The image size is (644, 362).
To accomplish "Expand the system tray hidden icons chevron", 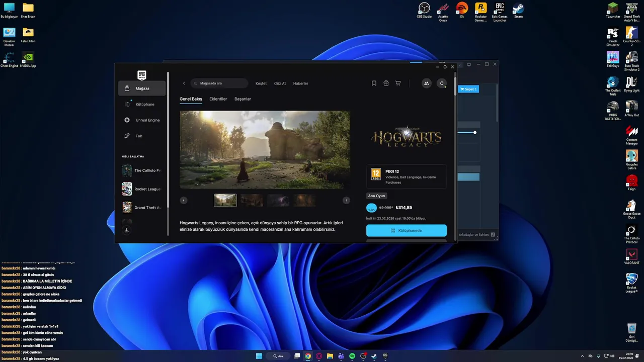I will coord(582,356).
